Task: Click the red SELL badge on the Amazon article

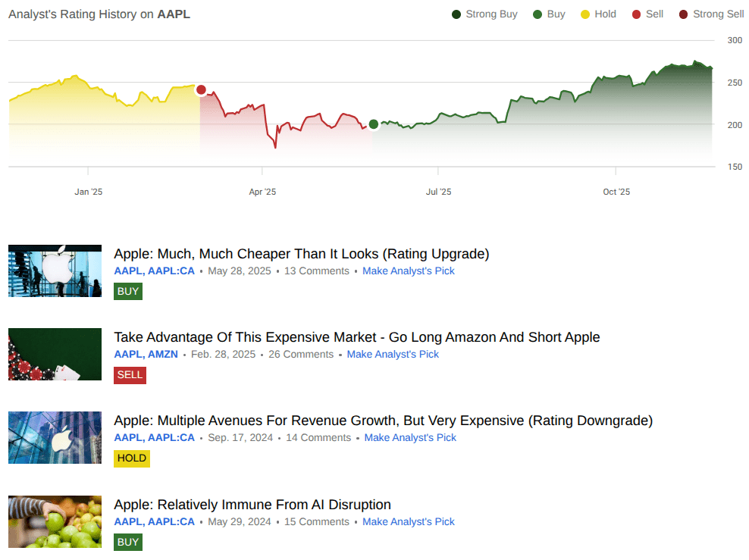Action: 130,374
